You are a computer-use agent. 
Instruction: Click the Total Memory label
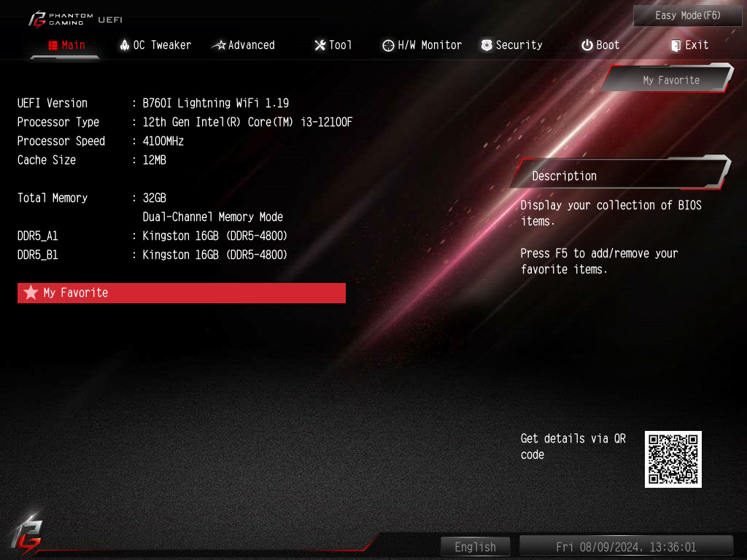pos(53,198)
